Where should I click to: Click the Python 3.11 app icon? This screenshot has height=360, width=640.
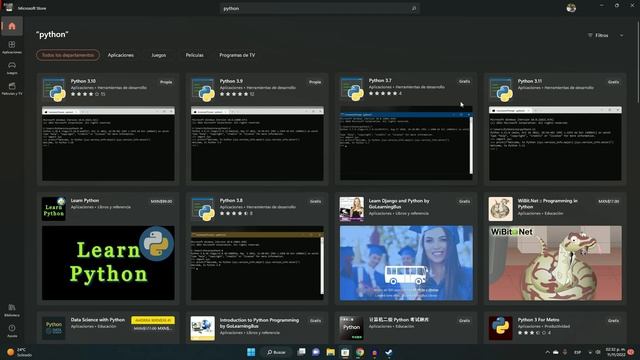click(501, 89)
